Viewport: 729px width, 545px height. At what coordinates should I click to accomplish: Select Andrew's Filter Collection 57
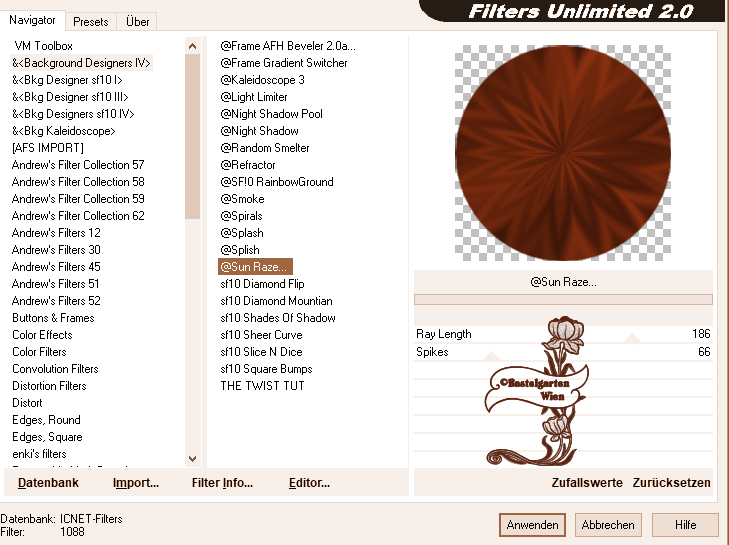point(78,165)
